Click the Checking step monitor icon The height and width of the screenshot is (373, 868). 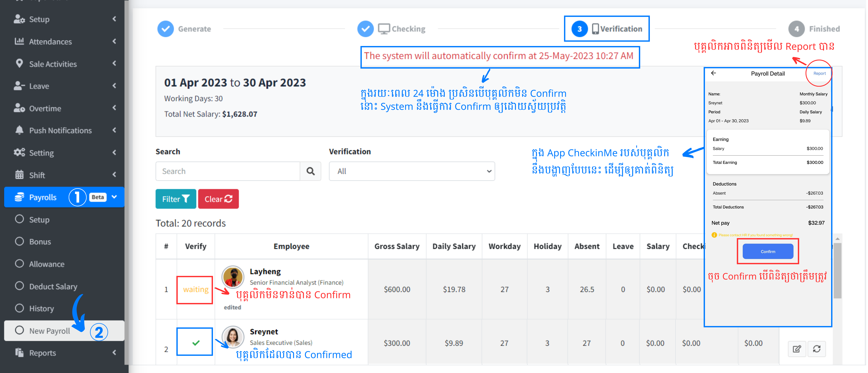click(384, 29)
